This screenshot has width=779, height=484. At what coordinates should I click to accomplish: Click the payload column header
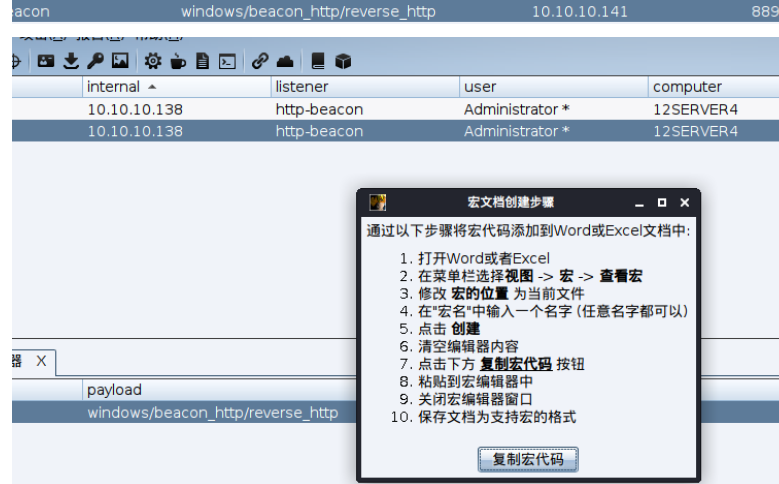tap(114, 390)
